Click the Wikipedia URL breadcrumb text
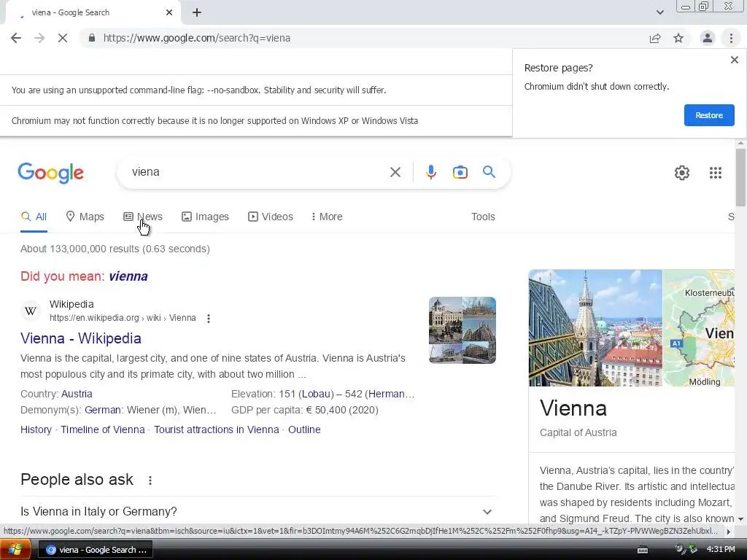The width and height of the screenshot is (747, 560). [123, 318]
